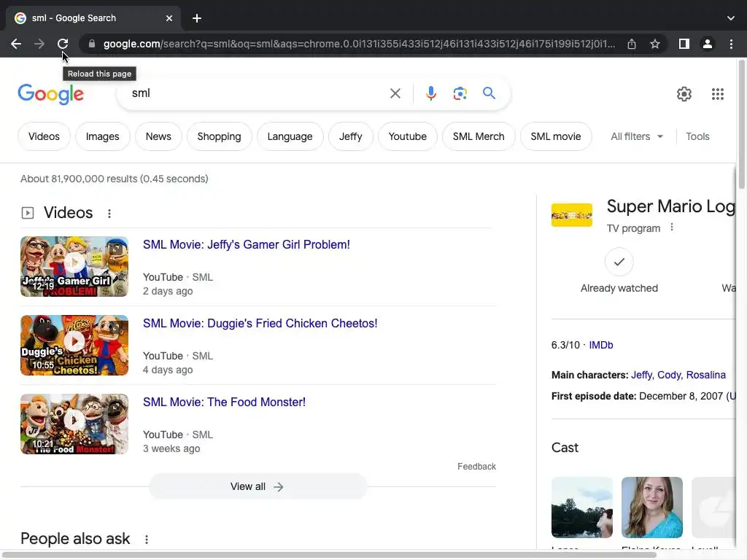Open The Food Monster video link
Image resolution: width=747 pixels, height=560 pixels.
pyautogui.click(x=225, y=402)
